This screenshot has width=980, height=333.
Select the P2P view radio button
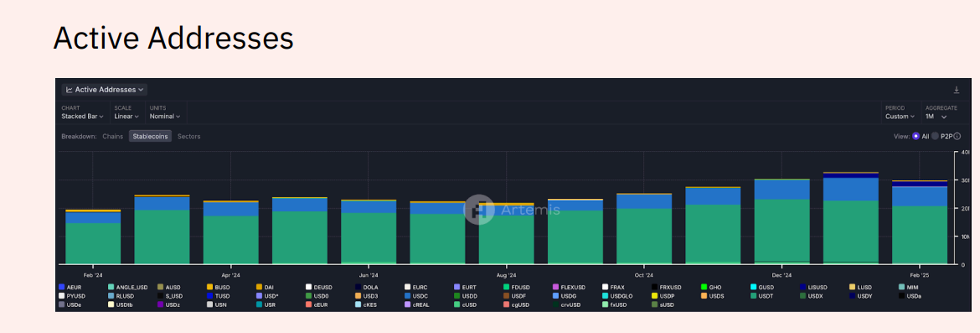click(935, 137)
